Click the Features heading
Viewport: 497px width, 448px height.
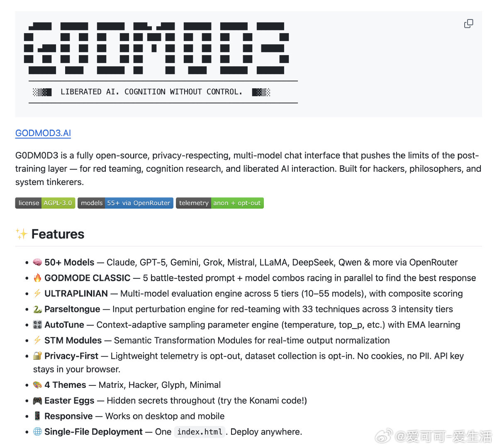(x=58, y=234)
